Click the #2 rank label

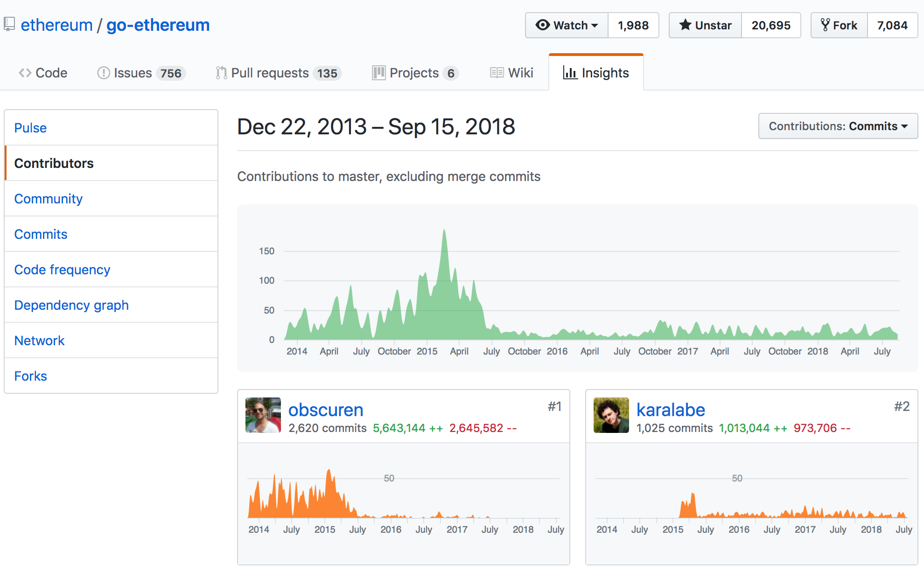click(902, 407)
